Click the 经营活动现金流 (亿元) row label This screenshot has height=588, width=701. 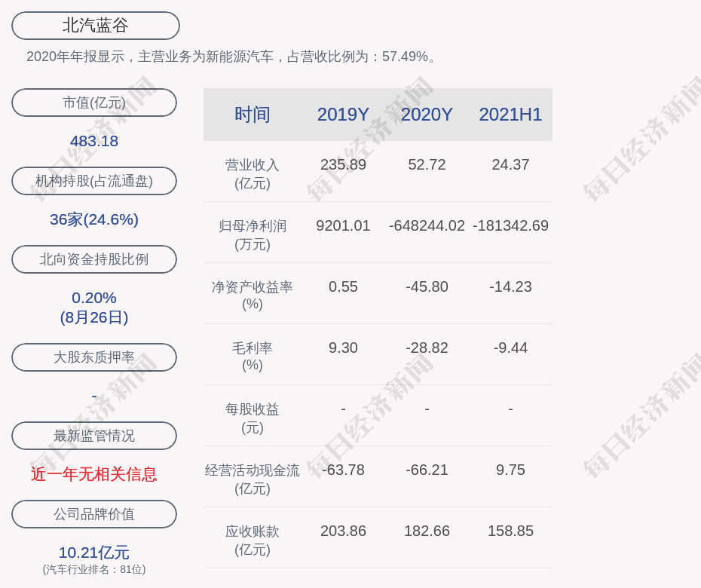253,479
